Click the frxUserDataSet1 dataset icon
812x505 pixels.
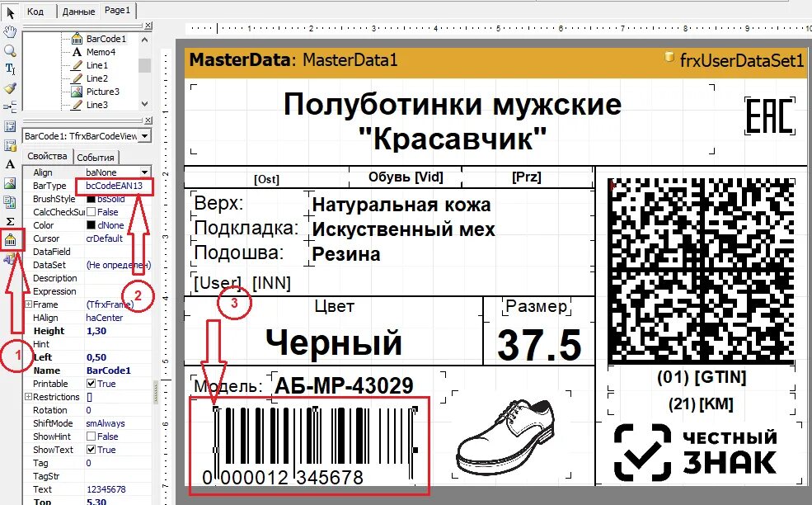[x=669, y=57]
